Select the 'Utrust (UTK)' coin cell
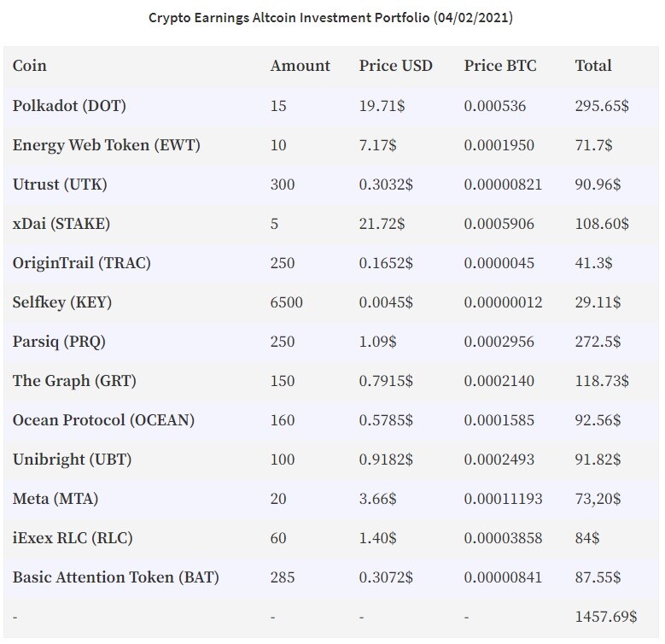 (x=60, y=184)
